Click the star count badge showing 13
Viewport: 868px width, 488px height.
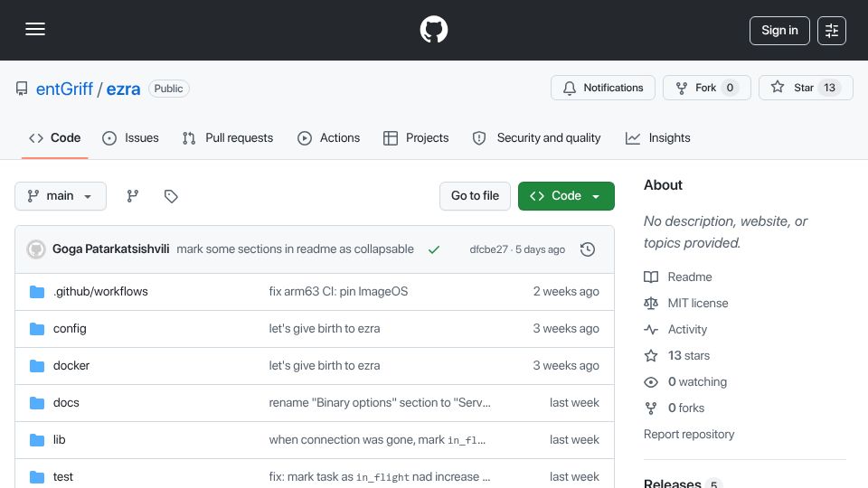point(829,88)
